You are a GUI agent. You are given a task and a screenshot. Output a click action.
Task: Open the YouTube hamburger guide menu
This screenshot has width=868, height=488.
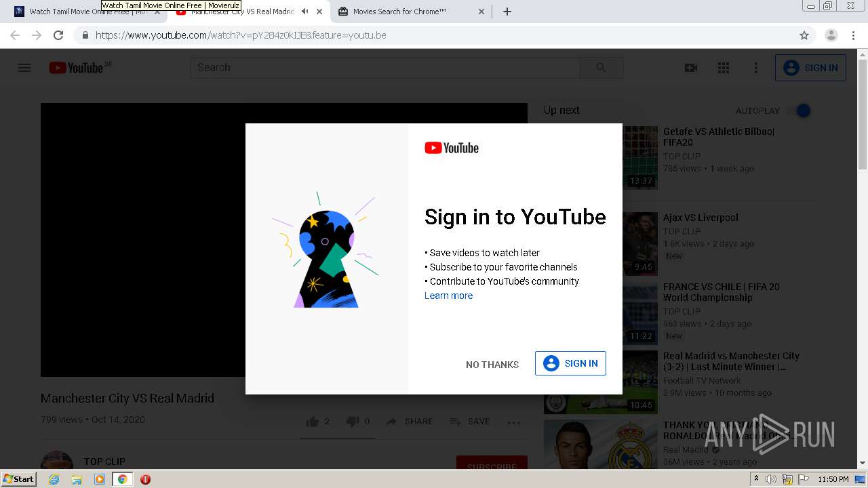(24, 68)
